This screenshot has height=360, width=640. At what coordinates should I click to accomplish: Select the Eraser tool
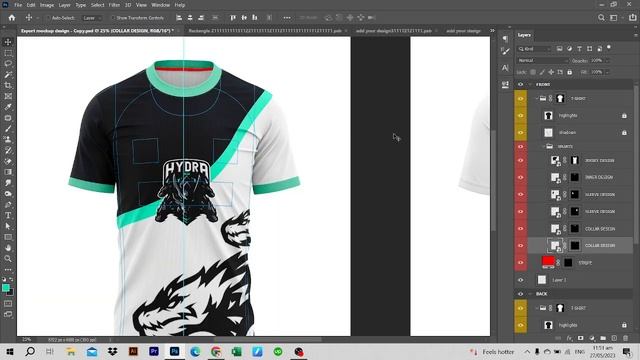(x=8, y=161)
